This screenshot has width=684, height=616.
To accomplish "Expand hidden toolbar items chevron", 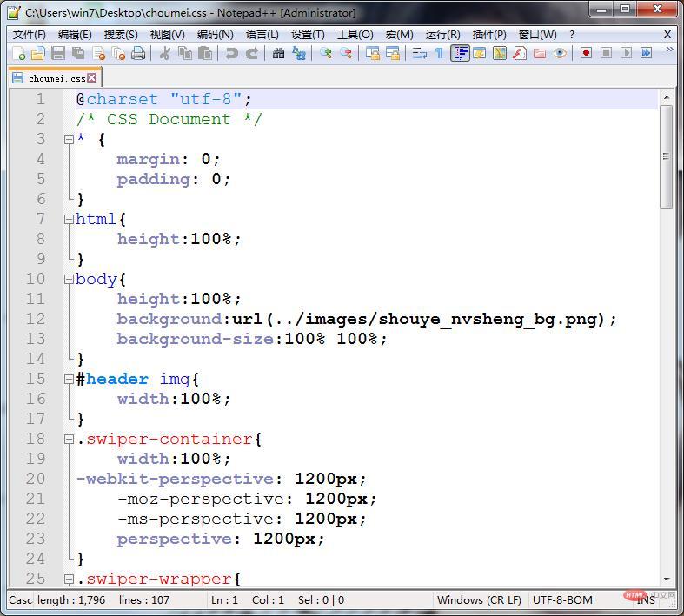I will [x=669, y=50].
